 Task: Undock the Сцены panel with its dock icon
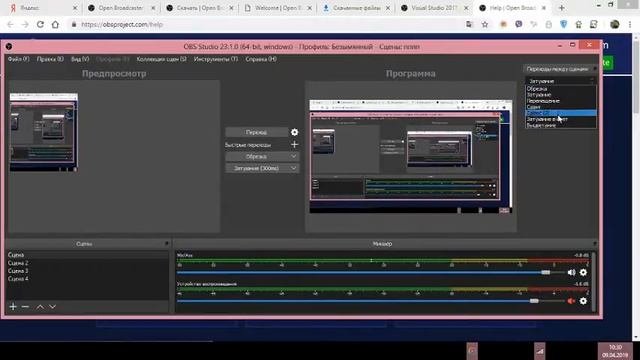[x=167, y=244]
